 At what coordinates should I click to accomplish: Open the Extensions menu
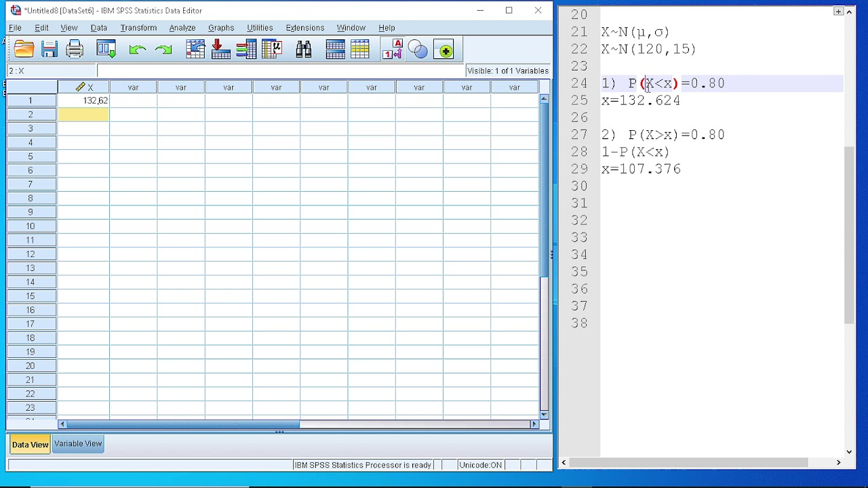pos(304,28)
